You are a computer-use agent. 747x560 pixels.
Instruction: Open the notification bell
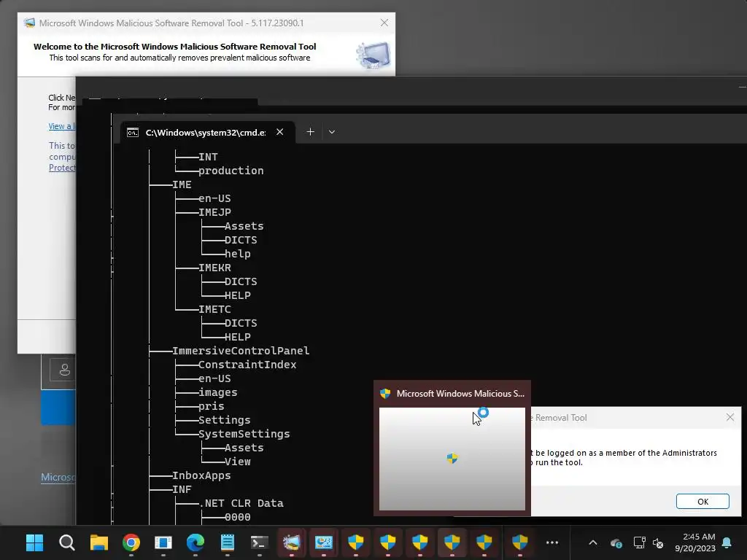tap(727, 542)
